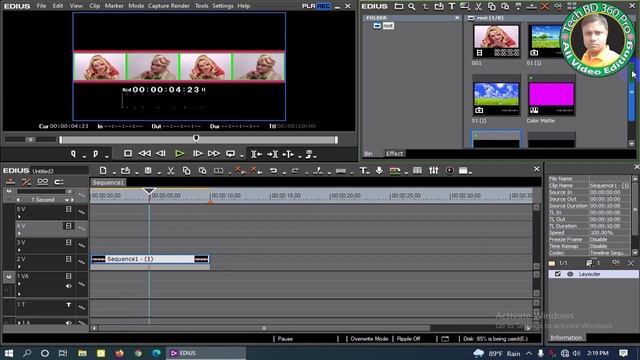Open timeline scale dropdown beside 1 Second
The width and height of the screenshot is (640, 360).
67,200
